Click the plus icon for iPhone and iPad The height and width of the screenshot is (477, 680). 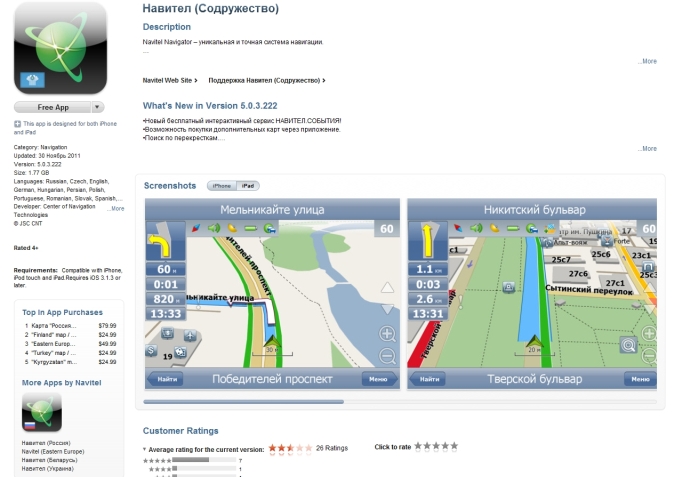[x=17, y=124]
